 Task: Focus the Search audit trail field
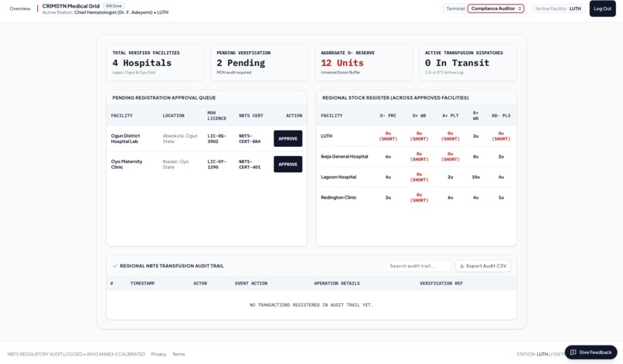(418, 266)
